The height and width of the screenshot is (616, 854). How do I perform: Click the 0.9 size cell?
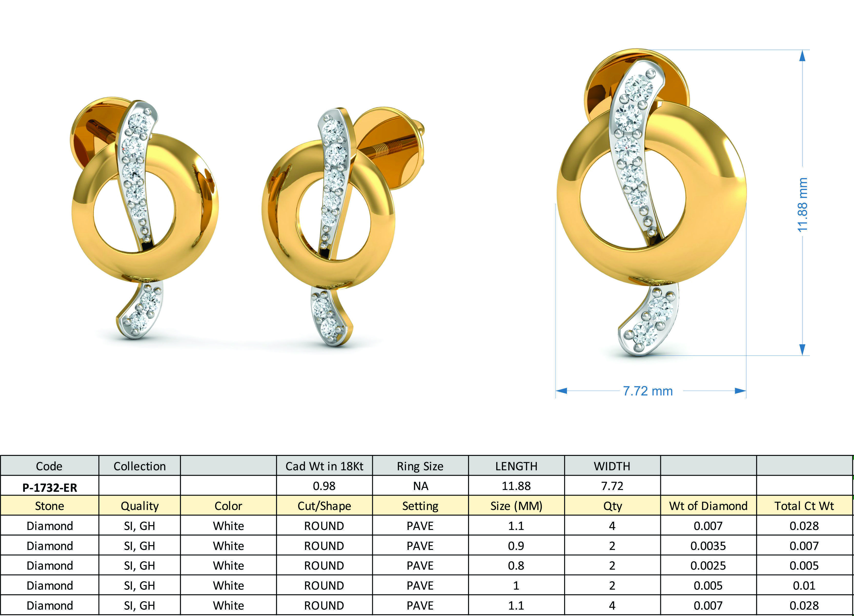(x=516, y=546)
